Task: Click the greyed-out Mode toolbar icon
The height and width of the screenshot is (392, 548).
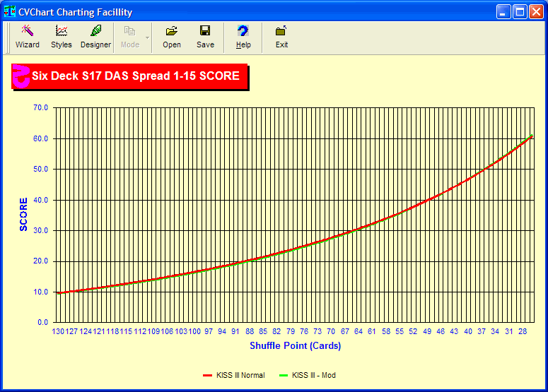Action: [x=130, y=37]
